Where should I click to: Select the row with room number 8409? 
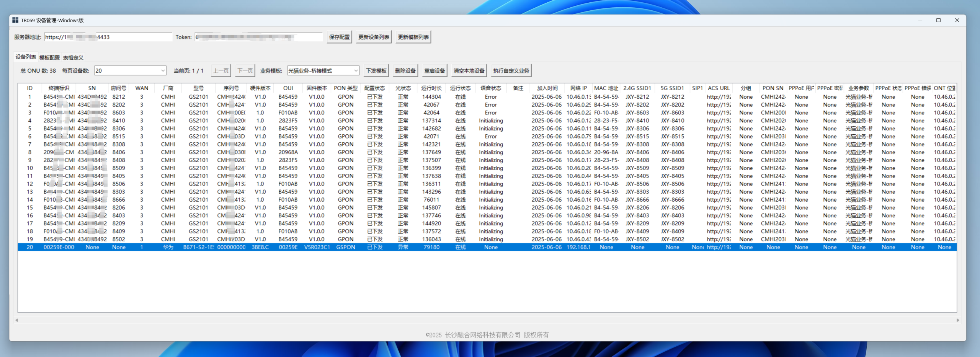(x=487, y=231)
